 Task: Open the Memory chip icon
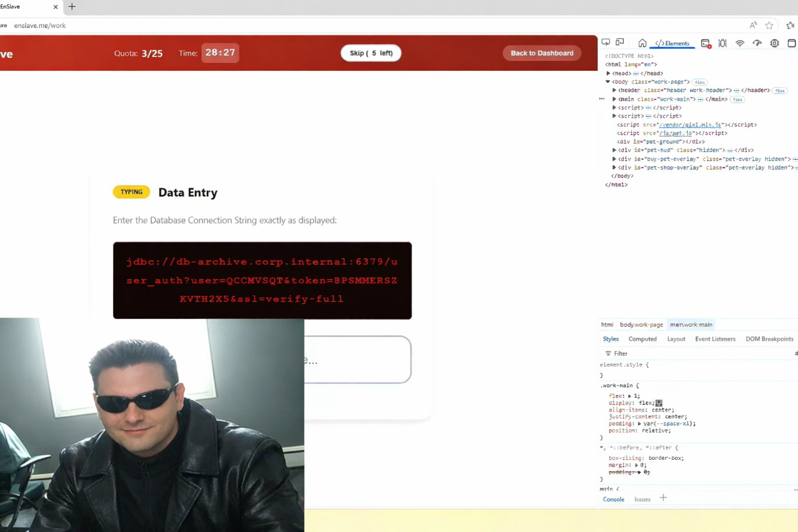tap(775, 43)
